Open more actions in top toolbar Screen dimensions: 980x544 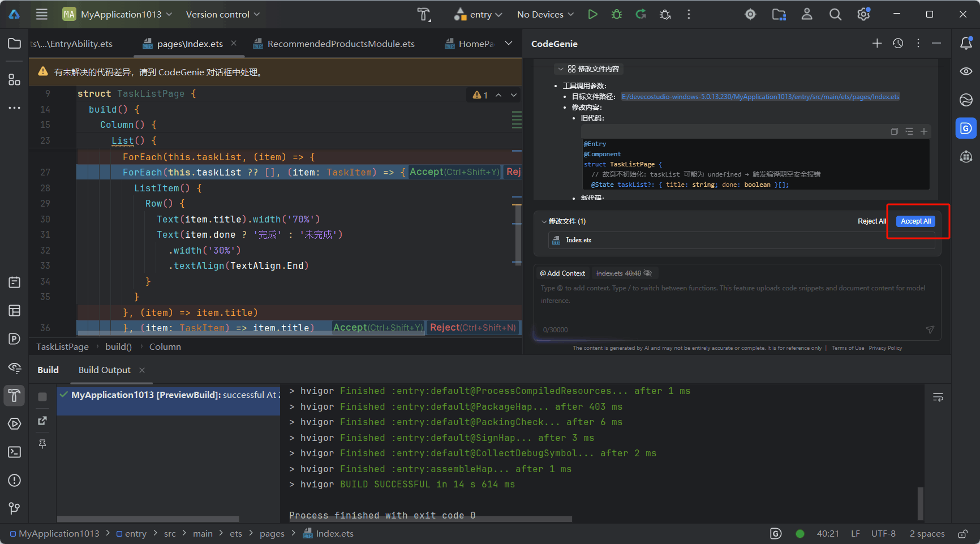[x=689, y=14]
